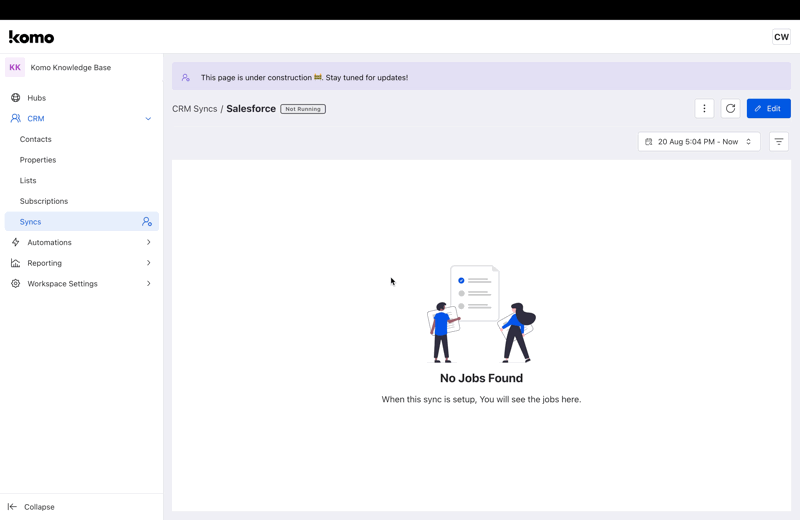Navigate back via CRM Syncs breadcrumb

(x=194, y=109)
